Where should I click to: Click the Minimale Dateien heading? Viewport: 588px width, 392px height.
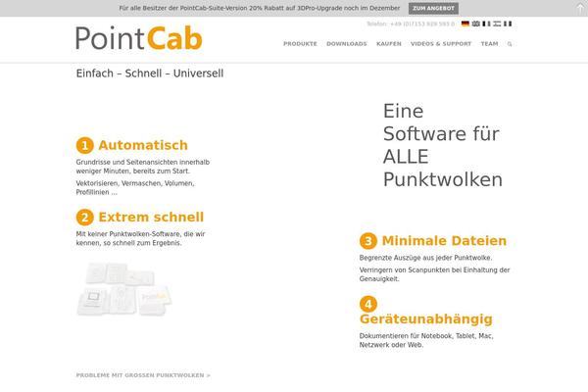pyautogui.click(x=444, y=241)
